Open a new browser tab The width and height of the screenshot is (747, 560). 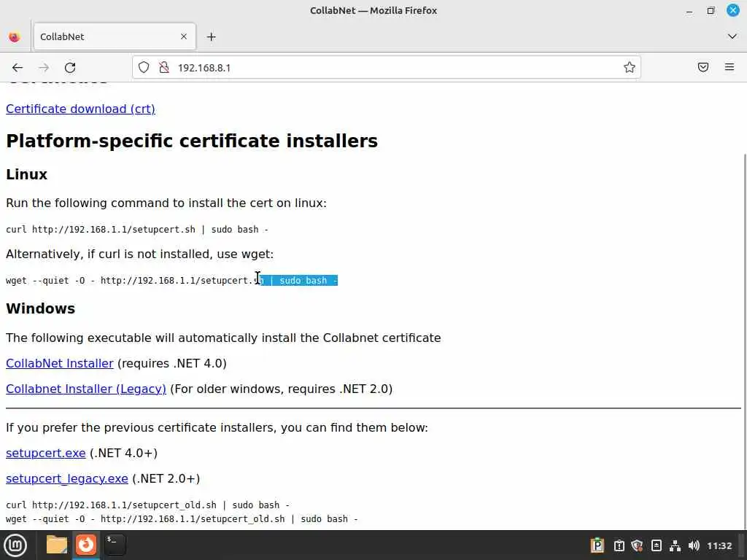point(212,36)
